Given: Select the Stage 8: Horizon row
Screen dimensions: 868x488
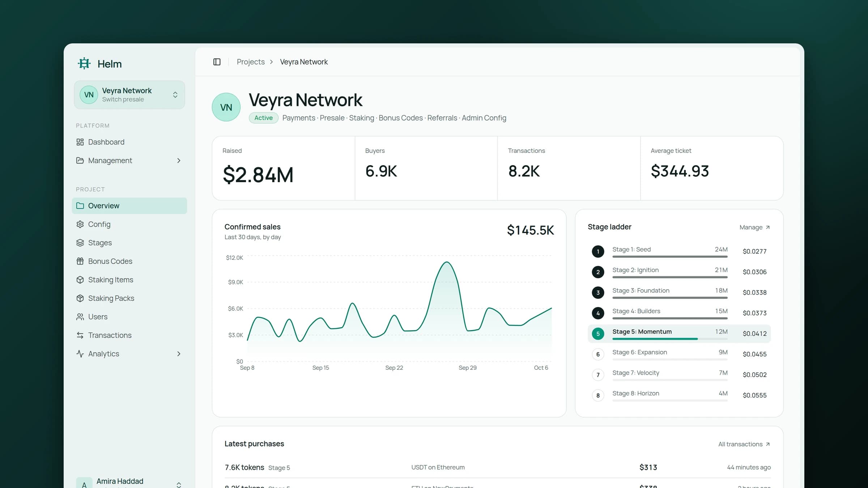Looking at the screenshot, I should point(679,395).
